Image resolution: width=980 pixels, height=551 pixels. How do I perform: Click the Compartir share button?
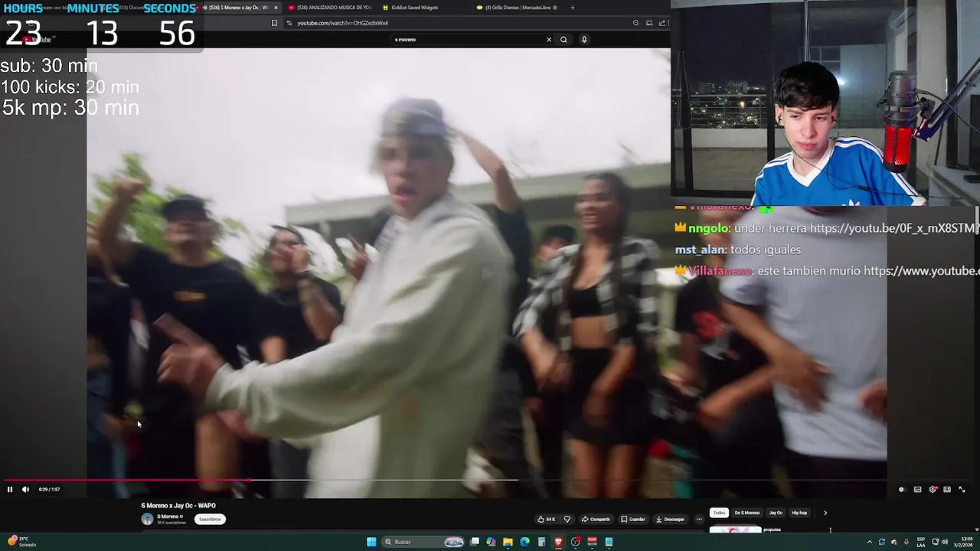click(x=596, y=519)
